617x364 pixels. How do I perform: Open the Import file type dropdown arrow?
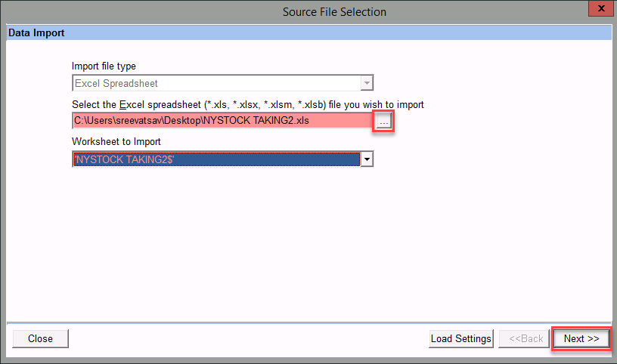click(x=367, y=83)
